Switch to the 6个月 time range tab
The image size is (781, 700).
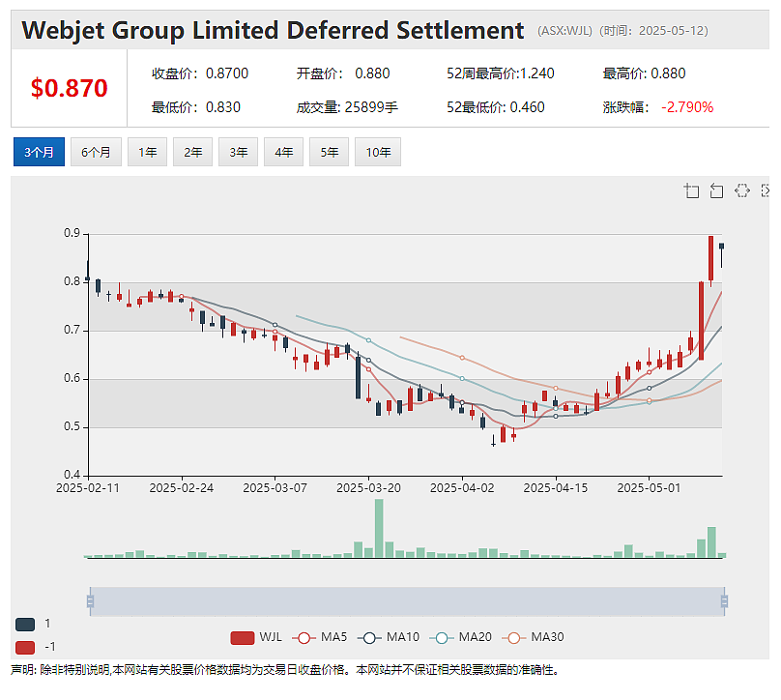(x=96, y=152)
